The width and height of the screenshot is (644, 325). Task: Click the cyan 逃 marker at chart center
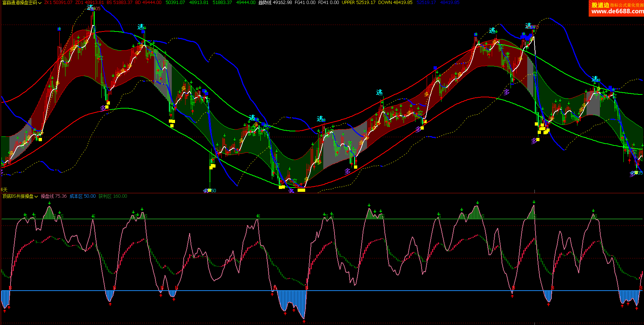click(x=320, y=119)
